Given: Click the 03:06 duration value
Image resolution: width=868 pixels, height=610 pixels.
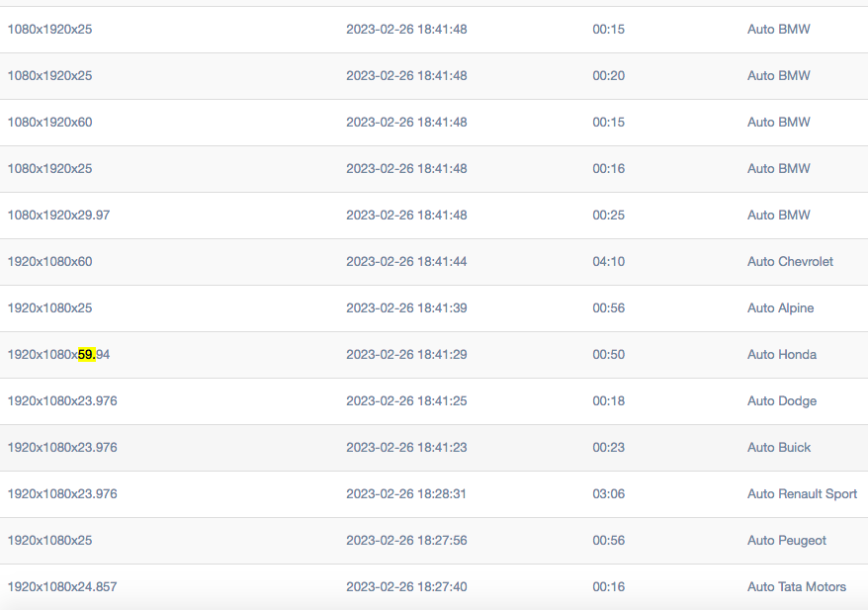Looking at the screenshot, I should 608,493.
